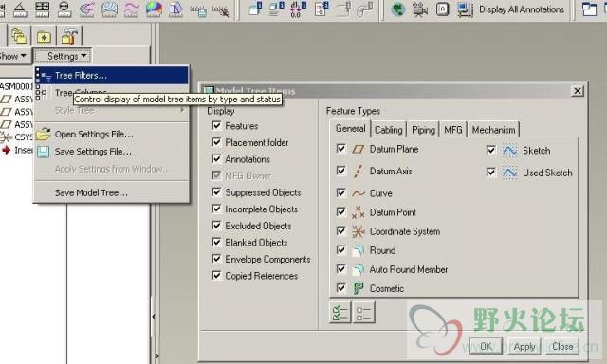Uncheck the Datum Plane feature checkbox
This screenshot has width=607, height=364.
pos(341,149)
